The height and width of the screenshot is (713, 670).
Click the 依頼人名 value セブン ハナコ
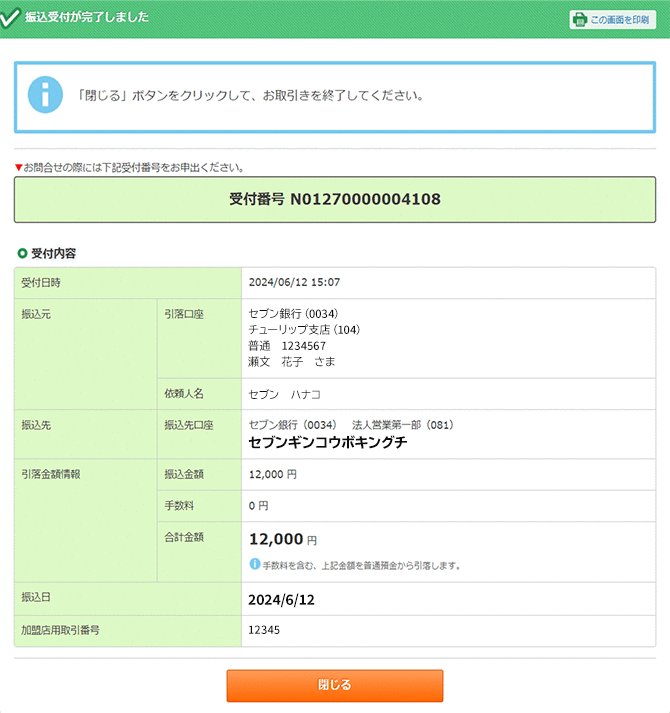285,395
